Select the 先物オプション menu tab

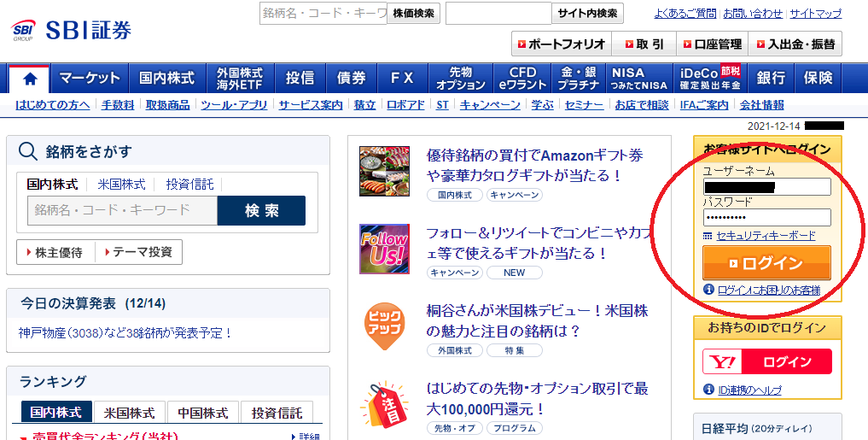pos(461,78)
